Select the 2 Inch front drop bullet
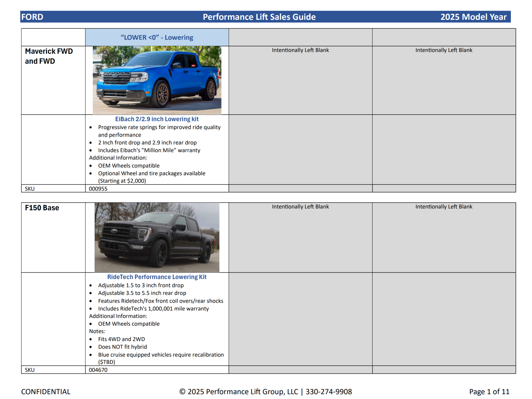Image resolution: width=532 pixels, height=399 pixels. (147, 142)
